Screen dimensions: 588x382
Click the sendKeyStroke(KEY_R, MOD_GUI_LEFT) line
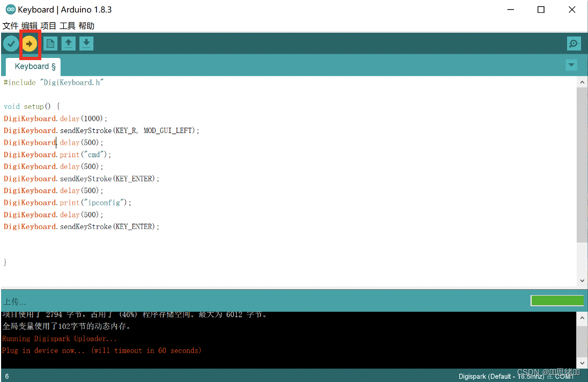coord(101,130)
